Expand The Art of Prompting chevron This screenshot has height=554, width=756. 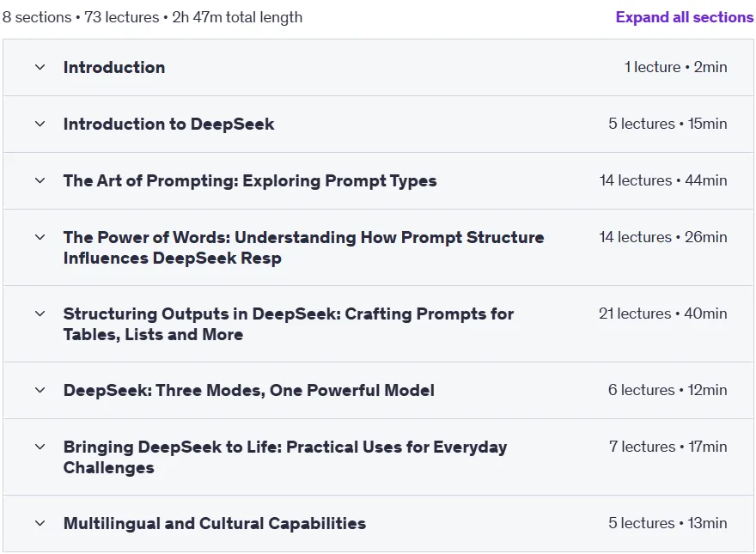click(x=40, y=181)
